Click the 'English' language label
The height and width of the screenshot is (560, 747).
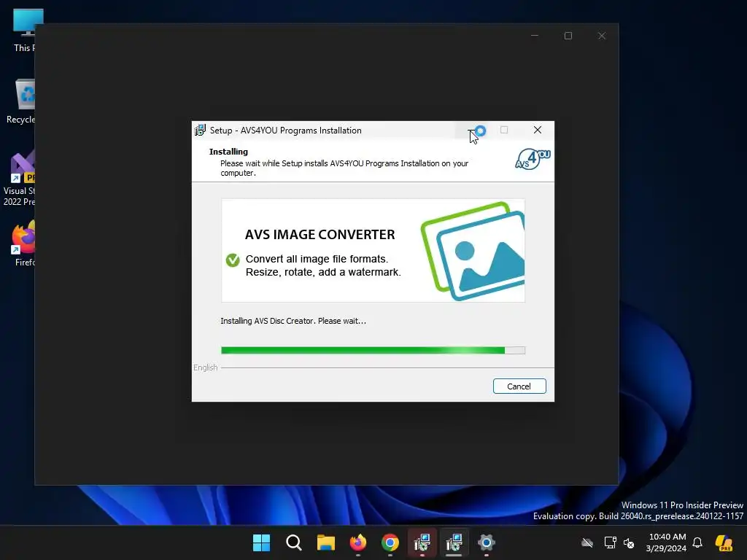click(205, 367)
